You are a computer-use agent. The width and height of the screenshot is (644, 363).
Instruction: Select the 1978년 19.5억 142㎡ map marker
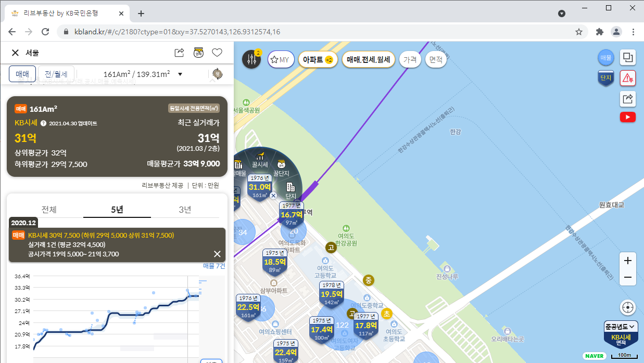[332, 294]
